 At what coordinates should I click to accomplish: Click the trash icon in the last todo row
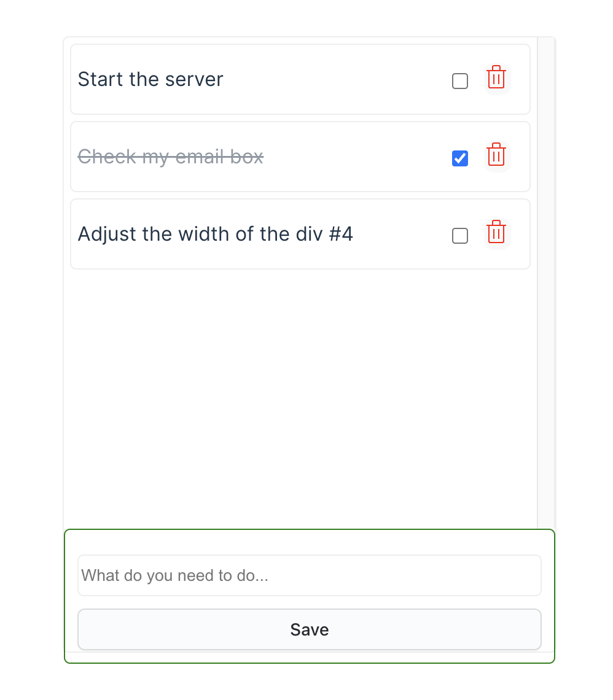[496, 233]
